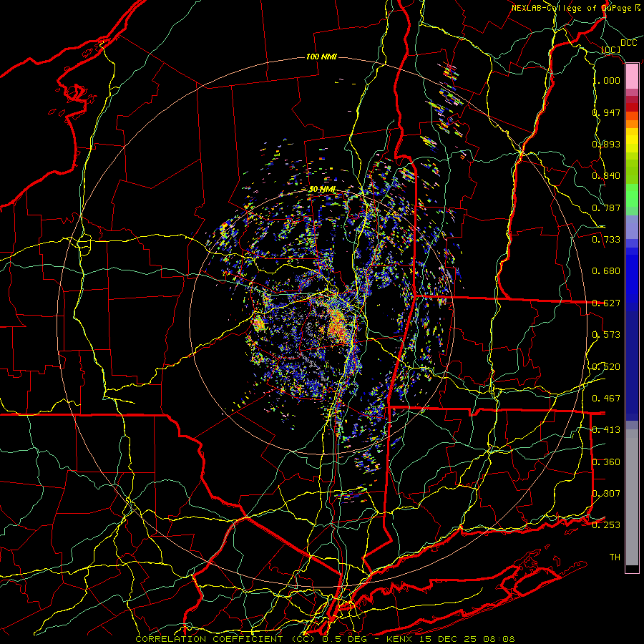Click the CORRELATION COEFFICIENT (CC) caption text
The image size is (644, 644).
pos(227,639)
